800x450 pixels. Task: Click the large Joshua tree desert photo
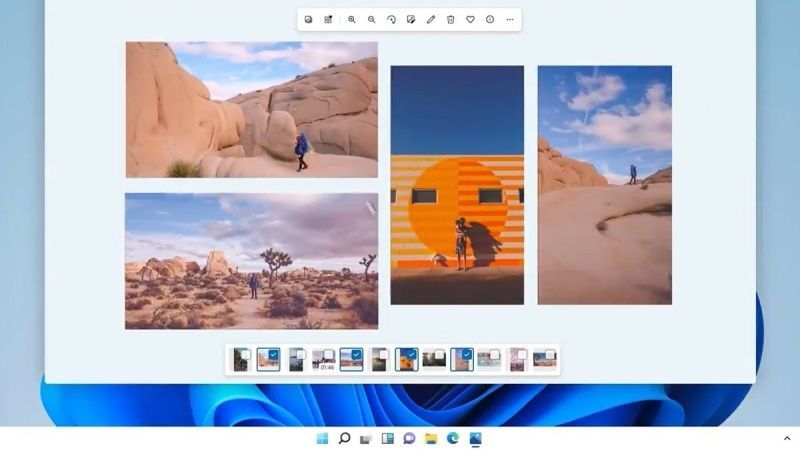pyautogui.click(x=252, y=261)
